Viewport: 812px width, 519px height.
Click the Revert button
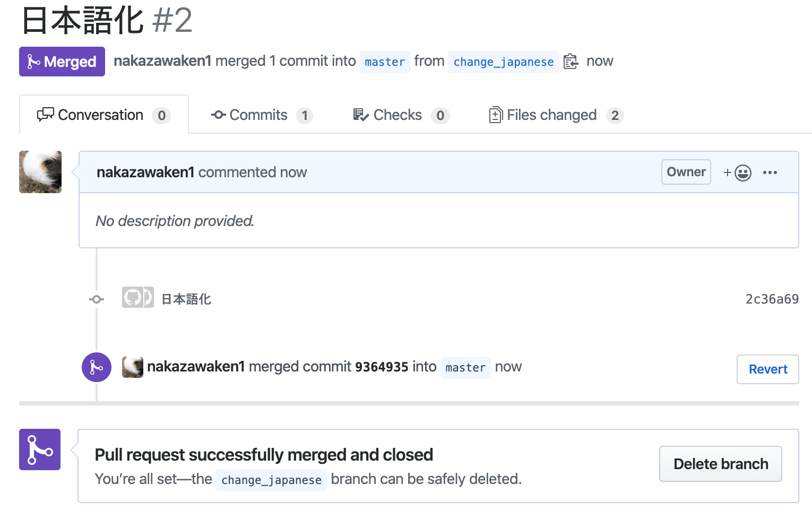click(x=767, y=369)
